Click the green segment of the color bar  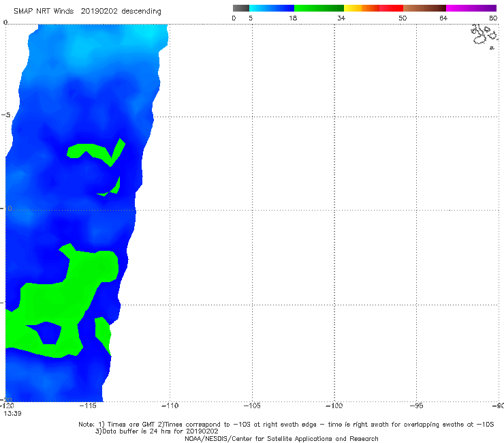pos(319,8)
